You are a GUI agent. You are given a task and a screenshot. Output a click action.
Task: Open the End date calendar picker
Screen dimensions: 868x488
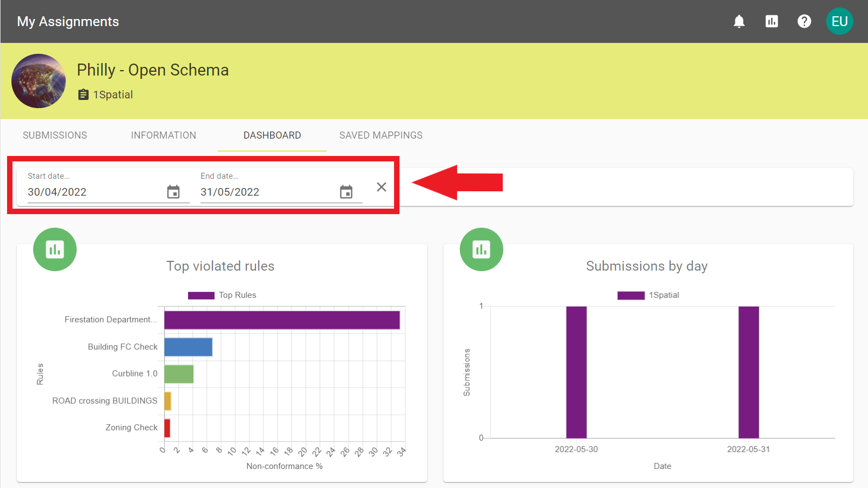[346, 192]
